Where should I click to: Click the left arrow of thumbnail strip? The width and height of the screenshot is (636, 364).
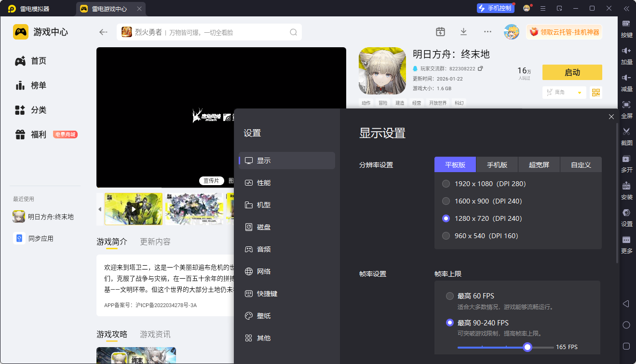point(100,209)
